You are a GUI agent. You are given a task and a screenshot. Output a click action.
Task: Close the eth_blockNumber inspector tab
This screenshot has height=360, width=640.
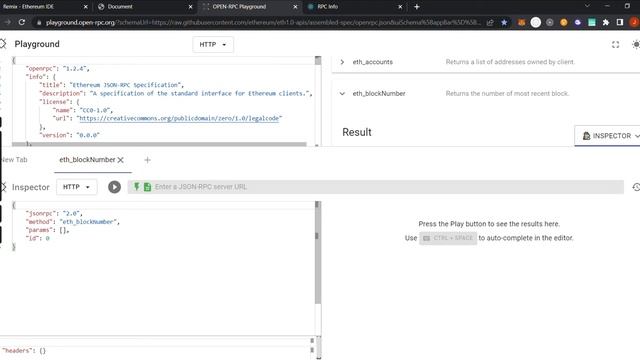[121, 160]
